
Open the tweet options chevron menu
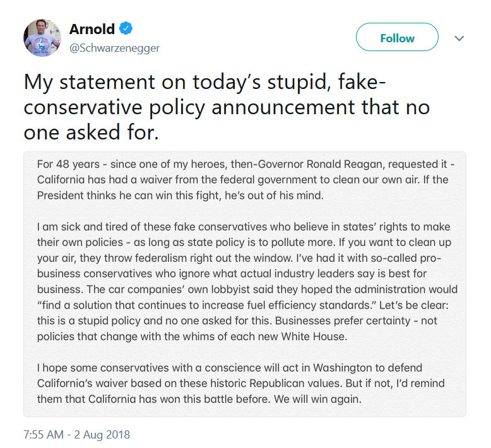pos(459,38)
